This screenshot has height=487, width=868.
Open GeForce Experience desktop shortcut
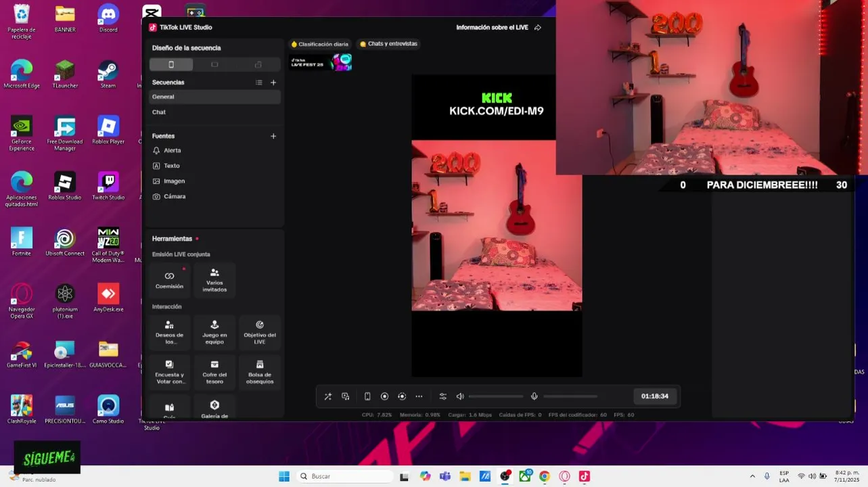click(22, 133)
